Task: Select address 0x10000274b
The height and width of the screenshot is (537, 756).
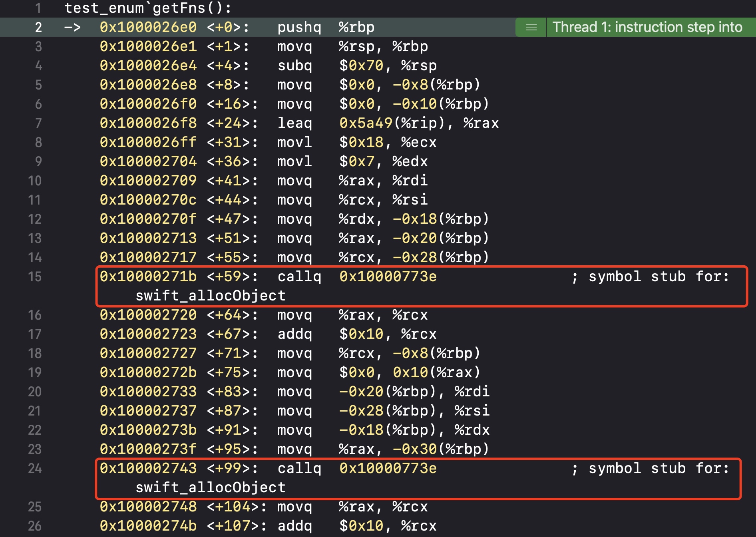Action: (x=148, y=526)
